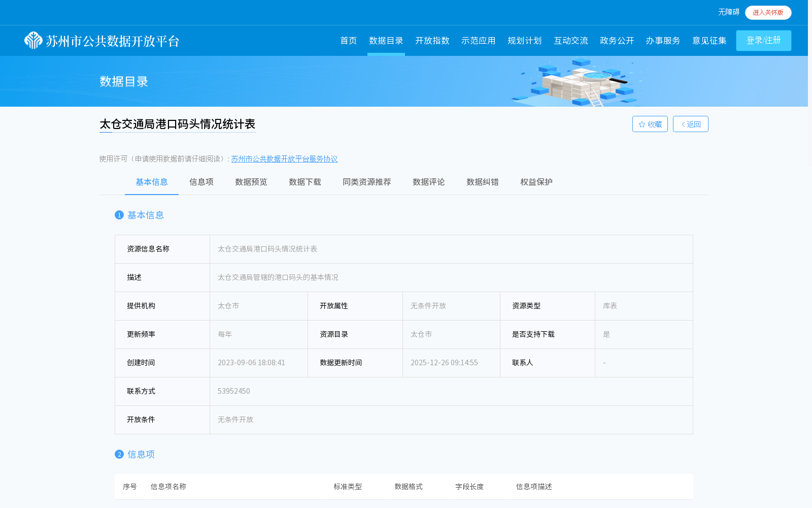Switch to the 基本信息 tab

(152, 182)
